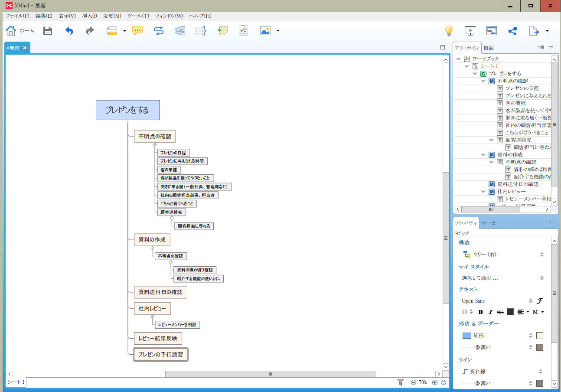Change the line style 折れ線
Image resolution: width=561 pixels, height=392 pixels.
(503, 372)
